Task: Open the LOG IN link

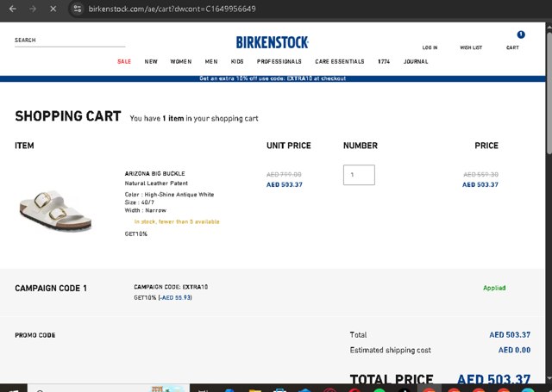Action: tap(430, 47)
